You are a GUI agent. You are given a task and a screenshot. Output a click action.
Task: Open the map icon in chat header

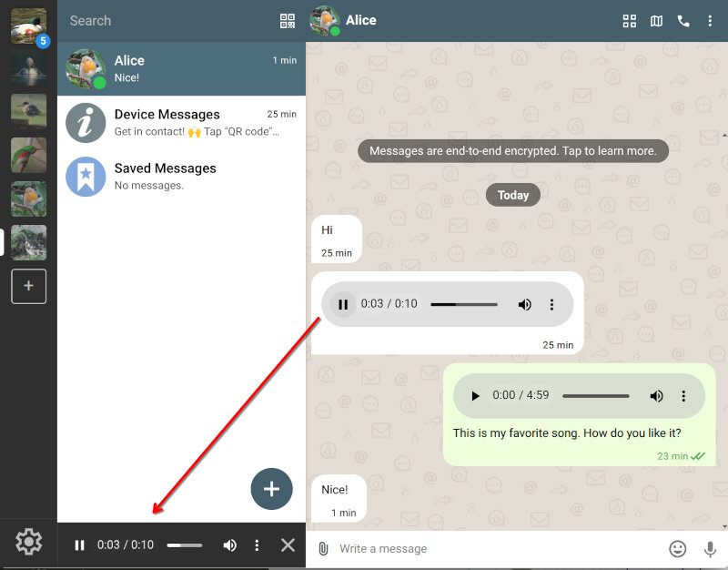point(656,21)
